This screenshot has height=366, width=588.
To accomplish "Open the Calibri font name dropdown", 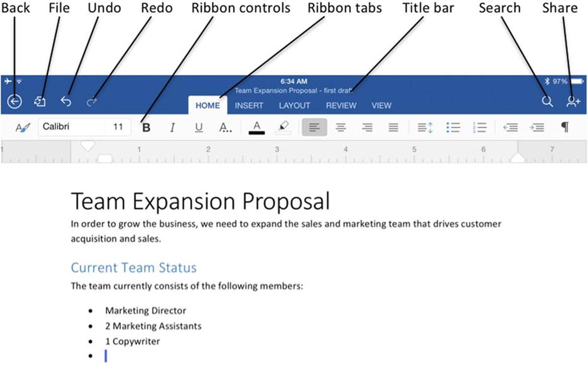I will (71, 127).
